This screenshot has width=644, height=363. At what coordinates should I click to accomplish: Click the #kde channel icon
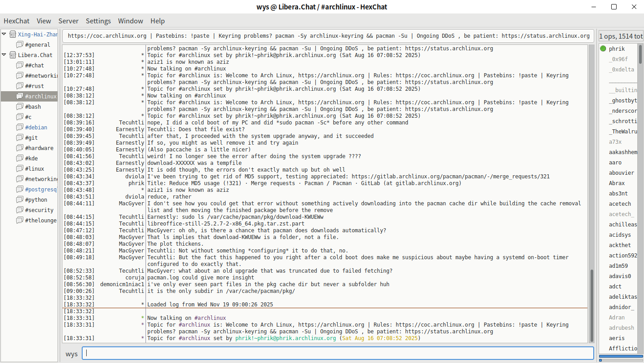[20, 159]
